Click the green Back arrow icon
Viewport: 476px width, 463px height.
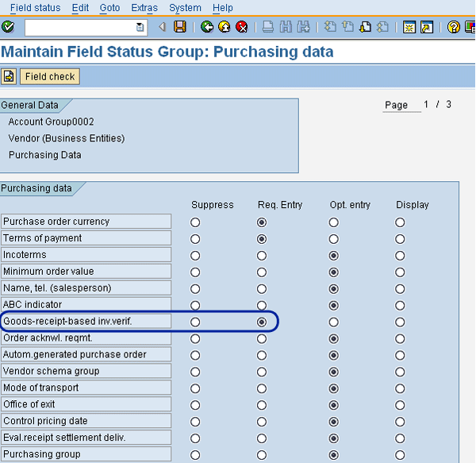(x=207, y=27)
